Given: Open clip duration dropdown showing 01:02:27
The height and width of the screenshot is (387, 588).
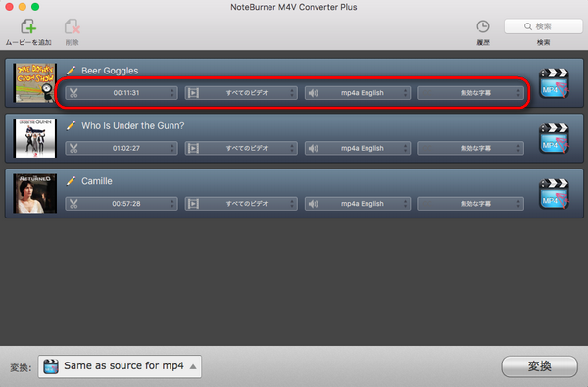Looking at the screenshot, I should coord(122,148).
